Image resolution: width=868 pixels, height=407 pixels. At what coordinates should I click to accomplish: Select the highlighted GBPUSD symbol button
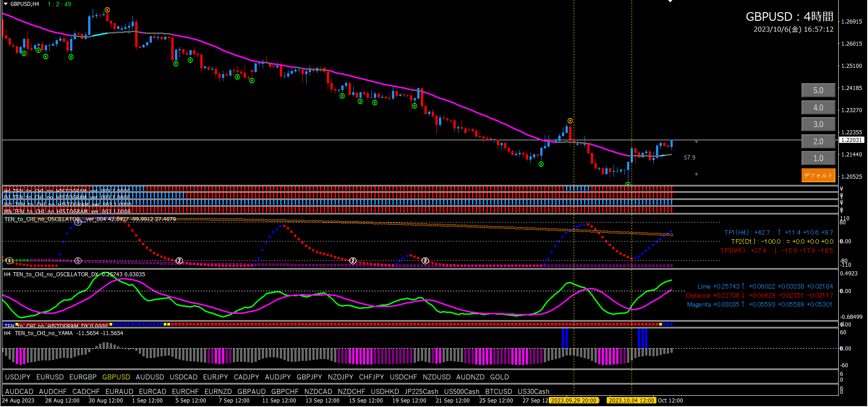116,377
